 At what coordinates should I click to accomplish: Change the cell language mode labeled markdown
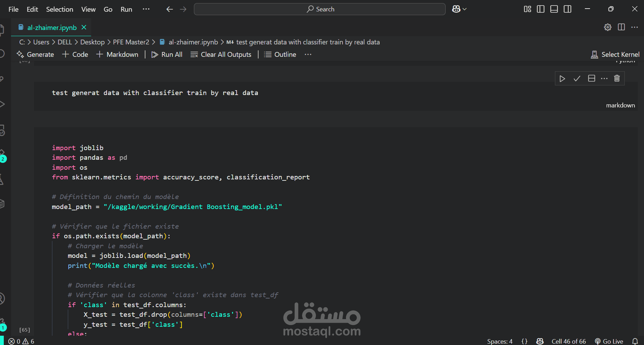(x=620, y=105)
